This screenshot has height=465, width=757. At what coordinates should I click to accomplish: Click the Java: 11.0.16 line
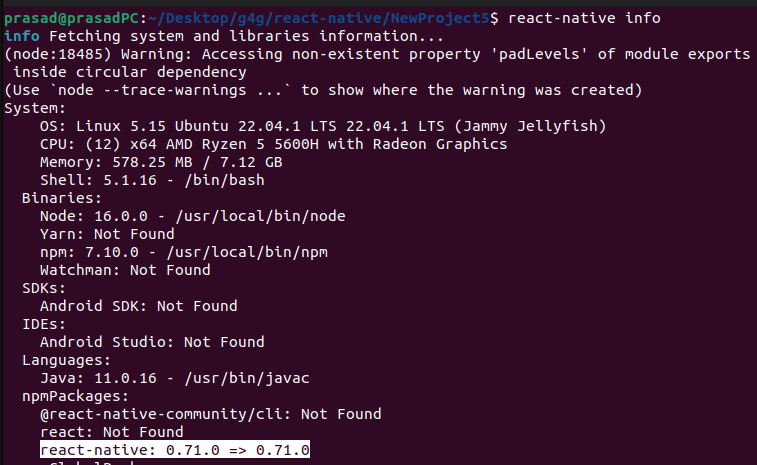pos(174,378)
